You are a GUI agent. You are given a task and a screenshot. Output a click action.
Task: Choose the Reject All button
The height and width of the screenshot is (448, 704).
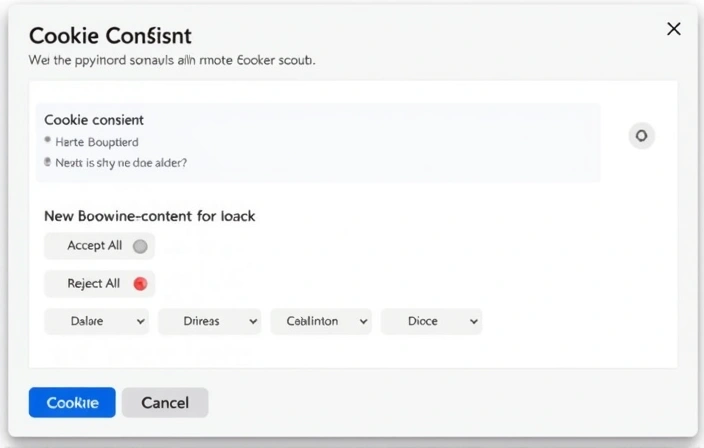coord(94,284)
